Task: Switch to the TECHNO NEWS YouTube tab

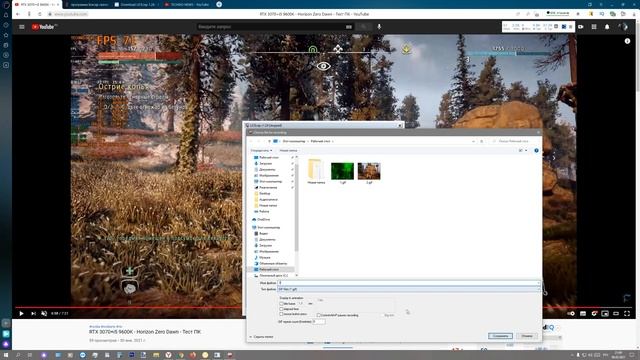Action: (x=187, y=4)
